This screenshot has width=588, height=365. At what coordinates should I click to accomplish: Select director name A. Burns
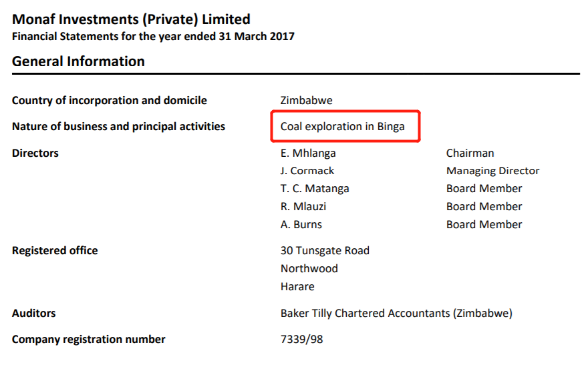pyautogui.click(x=301, y=224)
